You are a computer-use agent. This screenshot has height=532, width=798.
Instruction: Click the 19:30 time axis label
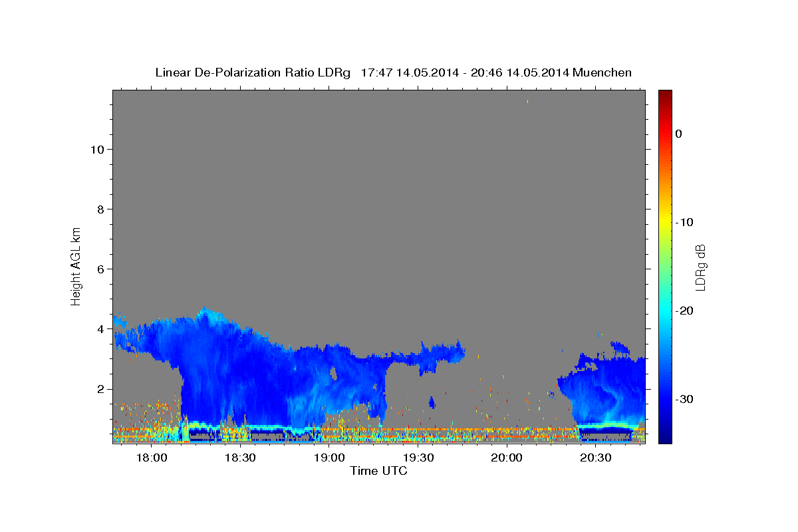[418, 458]
